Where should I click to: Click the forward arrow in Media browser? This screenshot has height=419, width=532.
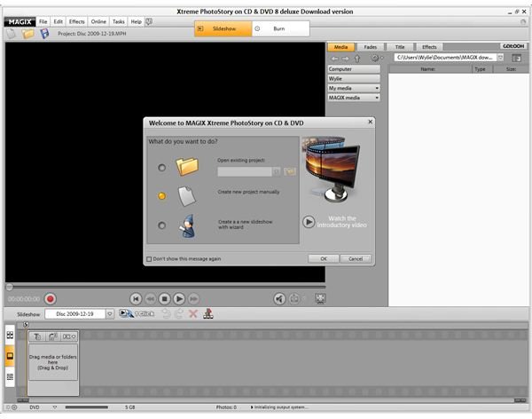click(x=345, y=59)
